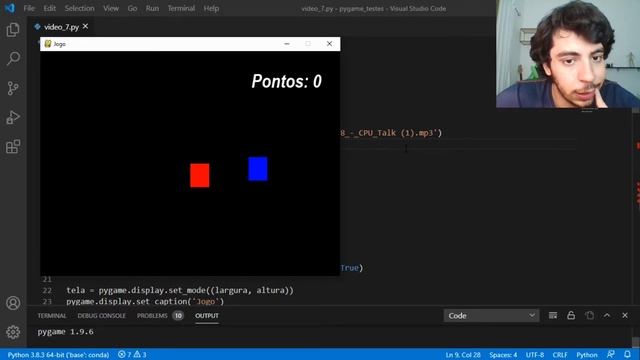The image size is (640, 360).
Task: Open the Terminal menu
Action: [x=181, y=8]
